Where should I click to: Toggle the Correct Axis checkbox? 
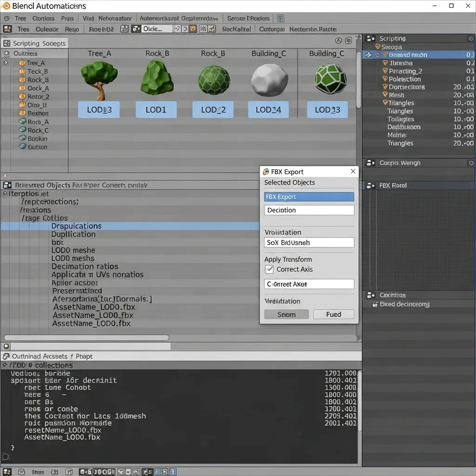pos(269,269)
